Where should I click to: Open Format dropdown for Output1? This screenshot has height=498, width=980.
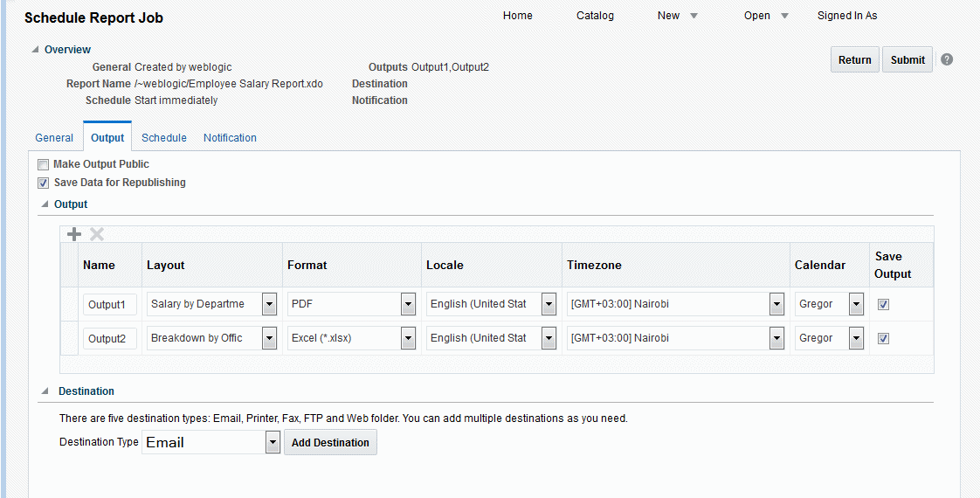pos(408,304)
